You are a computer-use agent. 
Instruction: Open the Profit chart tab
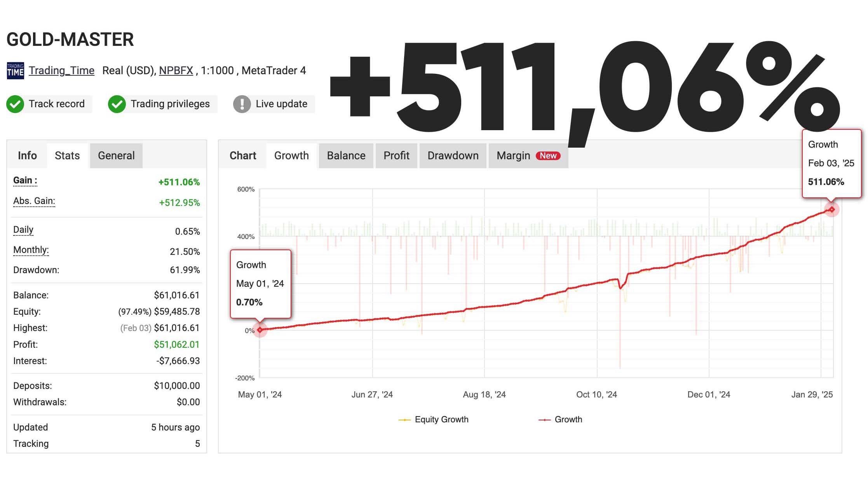(396, 156)
